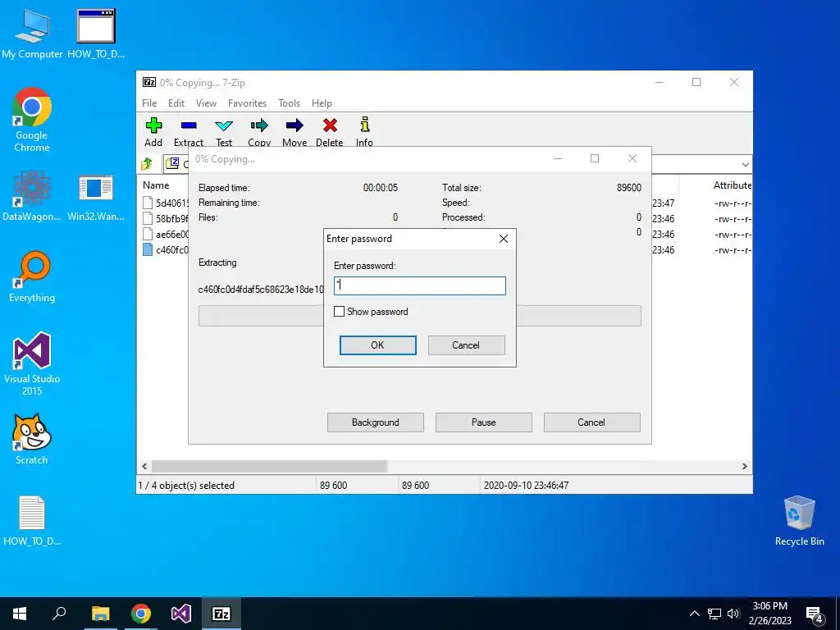This screenshot has width=840, height=630.
Task: Click the Extract toolbar icon
Action: (x=189, y=131)
